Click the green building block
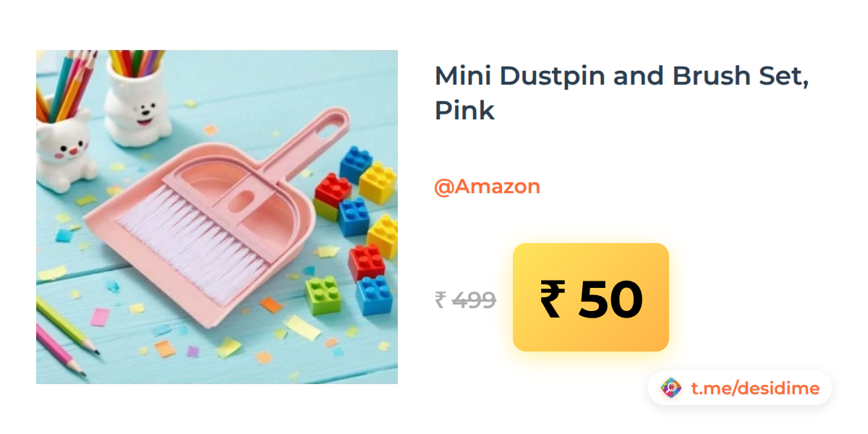The image size is (868, 434). [323, 294]
